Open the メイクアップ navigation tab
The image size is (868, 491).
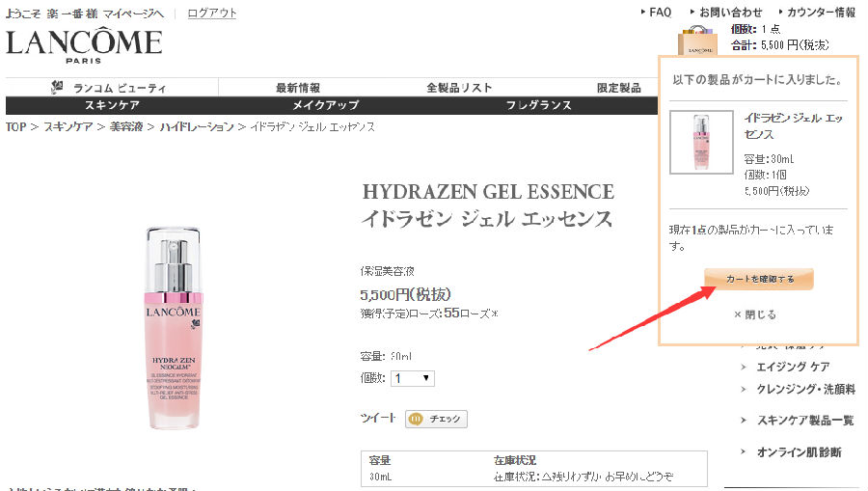(x=325, y=105)
